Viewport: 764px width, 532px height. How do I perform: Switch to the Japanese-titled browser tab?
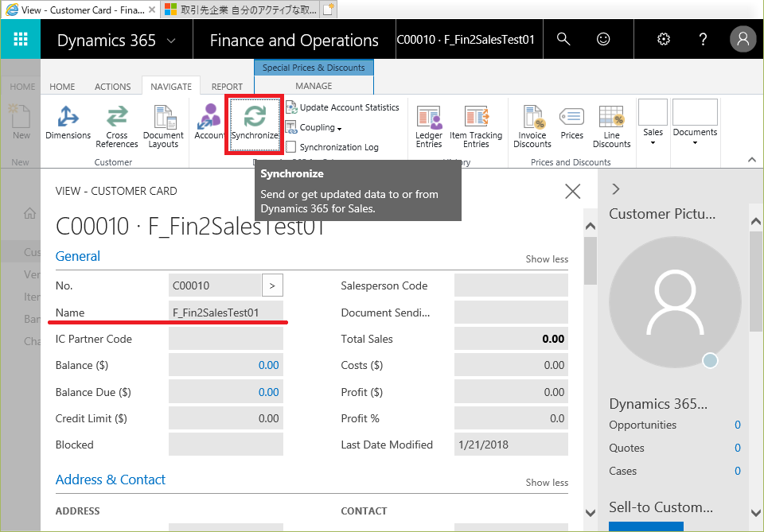tap(240, 10)
